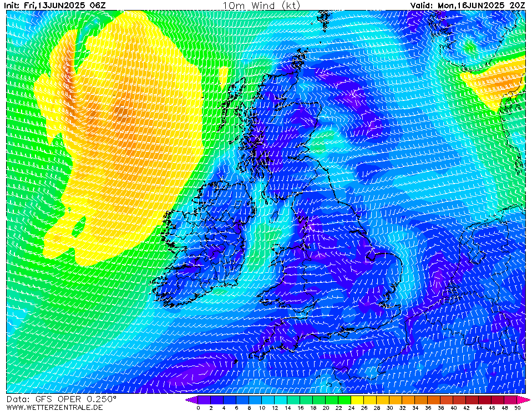Pick the yellow 24–26 kt legend swatch
Image resolution: width=532 pixels, height=411 pixels.
pos(357,400)
